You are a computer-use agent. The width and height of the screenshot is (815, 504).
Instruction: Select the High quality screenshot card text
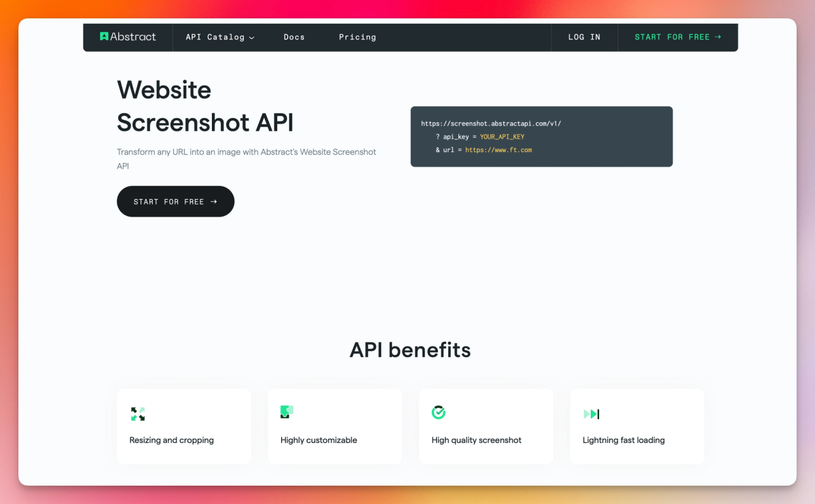(x=476, y=440)
